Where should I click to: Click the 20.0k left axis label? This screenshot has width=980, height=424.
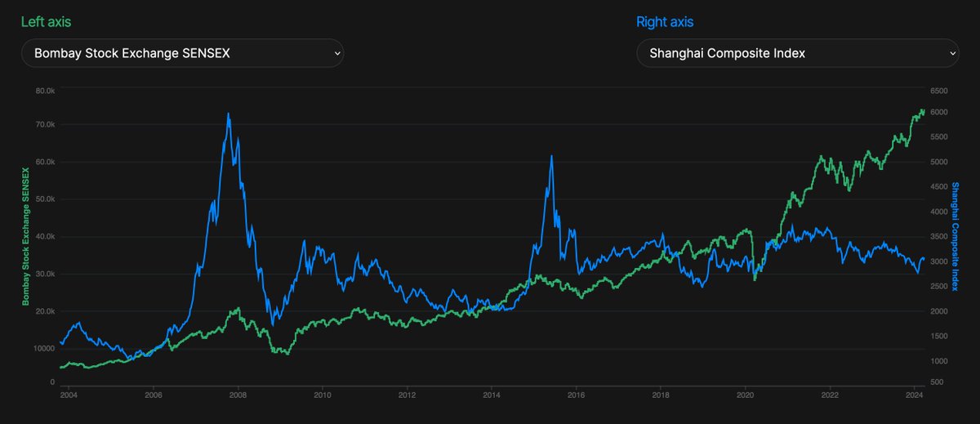[x=44, y=312]
